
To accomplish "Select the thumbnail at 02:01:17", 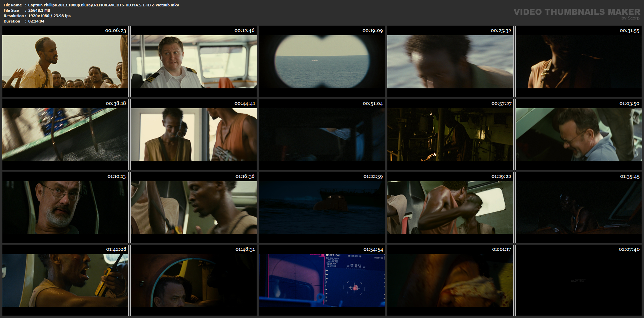I will (450, 280).
